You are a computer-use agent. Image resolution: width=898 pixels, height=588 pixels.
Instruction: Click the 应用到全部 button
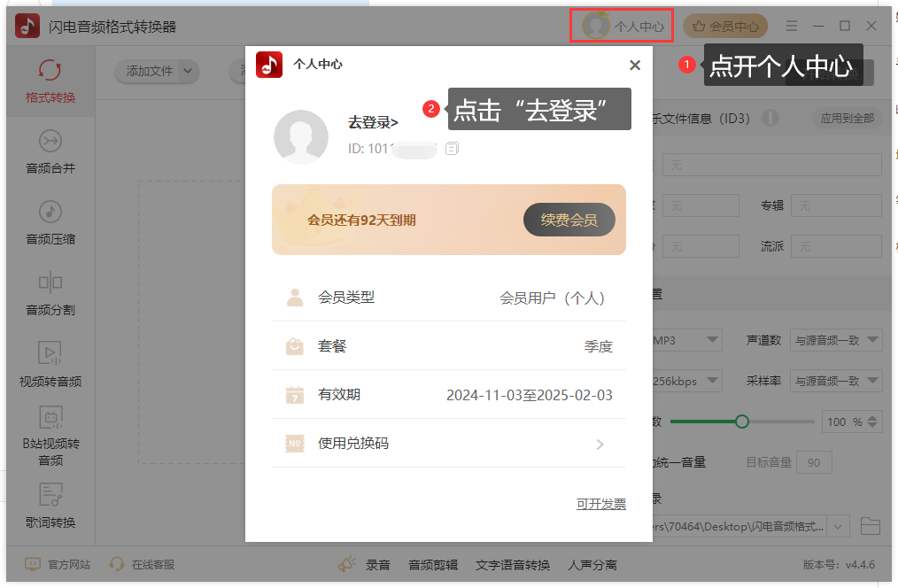(x=847, y=119)
